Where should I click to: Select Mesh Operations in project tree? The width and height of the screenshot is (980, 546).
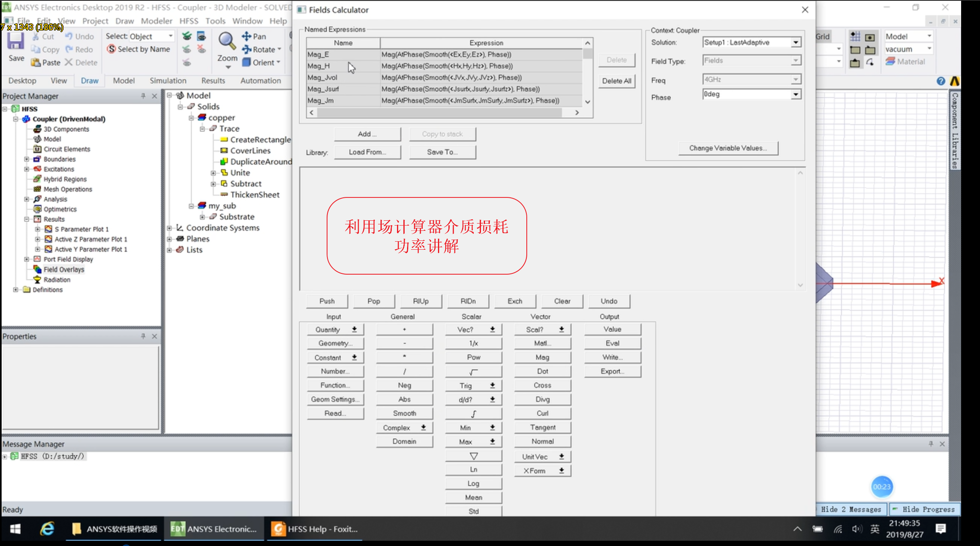(x=68, y=189)
